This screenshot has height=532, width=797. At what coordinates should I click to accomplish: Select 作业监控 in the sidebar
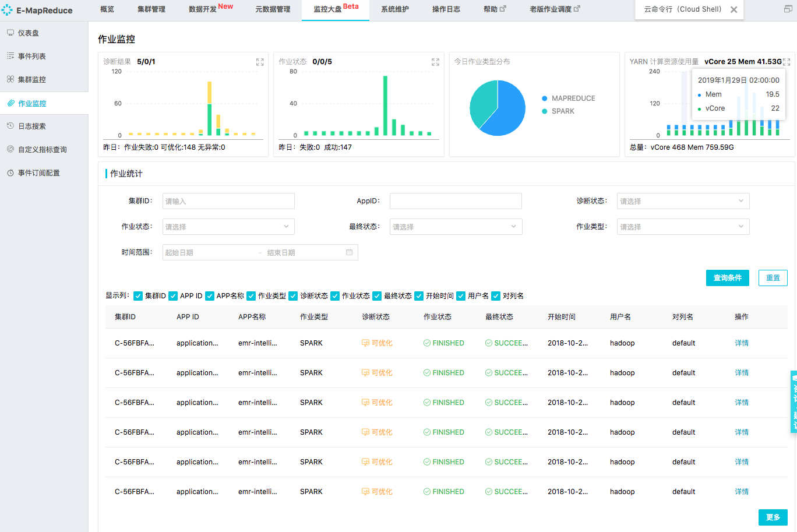44,103
